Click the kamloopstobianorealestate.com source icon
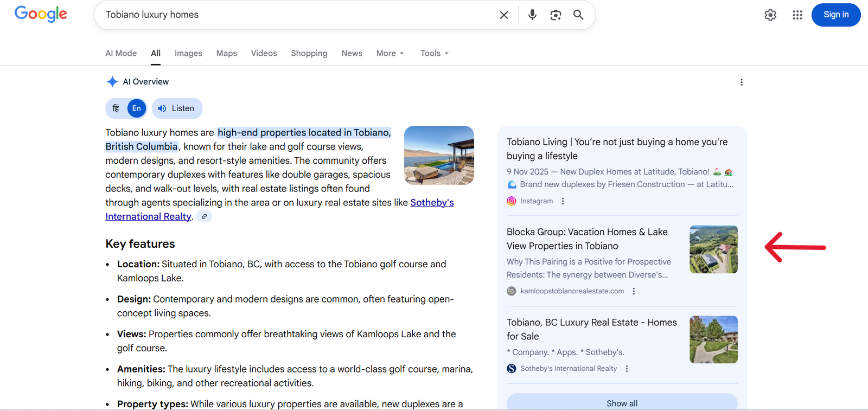Image resolution: width=868 pixels, height=411 pixels. pos(512,291)
